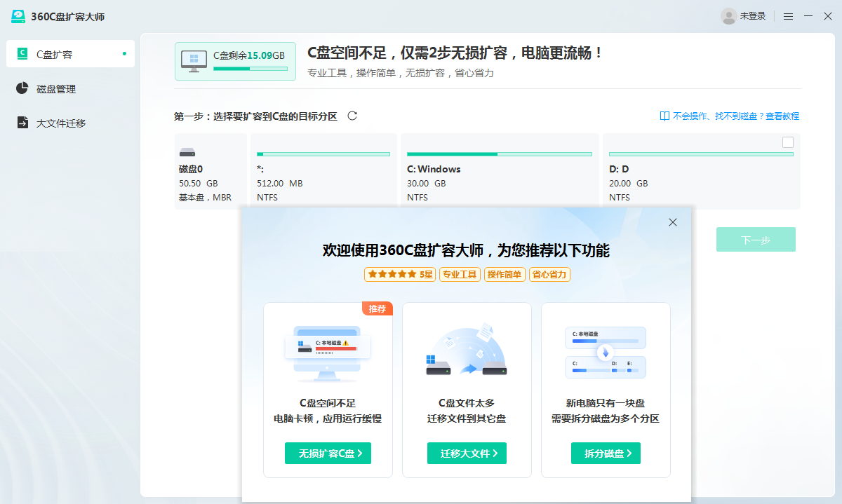Open the hamburger main menu in title bar
The image size is (842, 504).
pos(788,16)
